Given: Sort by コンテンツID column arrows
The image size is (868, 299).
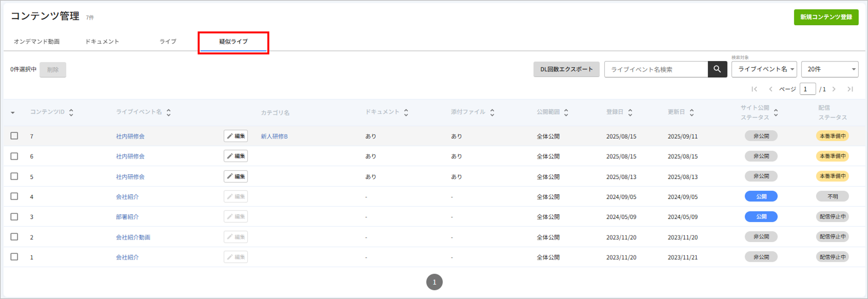Looking at the screenshot, I should tap(71, 113).
